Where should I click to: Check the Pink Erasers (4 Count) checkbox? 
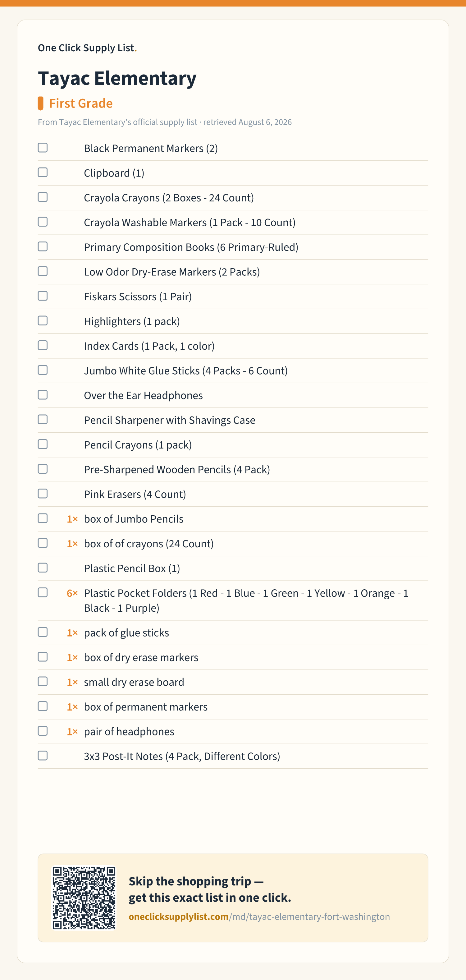click(43, 494)
